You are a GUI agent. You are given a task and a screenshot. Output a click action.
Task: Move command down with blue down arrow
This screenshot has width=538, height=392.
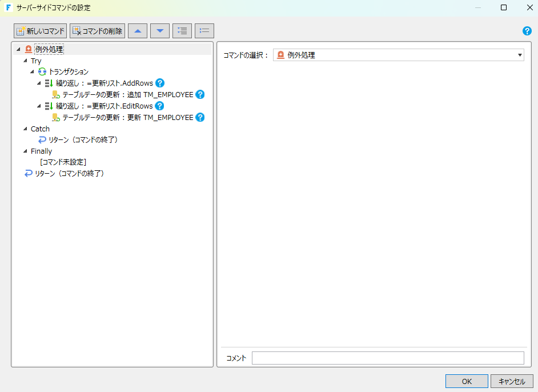point(160,31)
